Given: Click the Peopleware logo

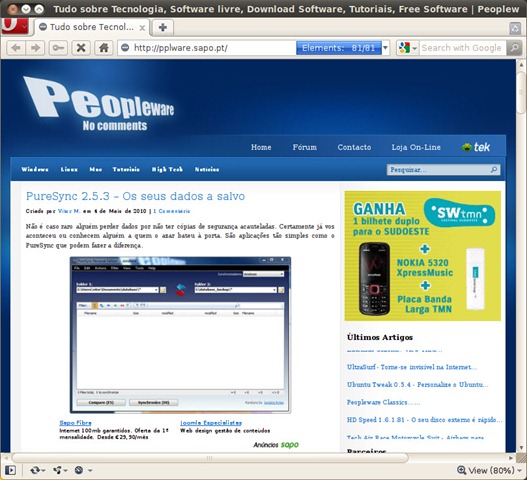Looking at the screenshot, I should (x=99, y=103).
